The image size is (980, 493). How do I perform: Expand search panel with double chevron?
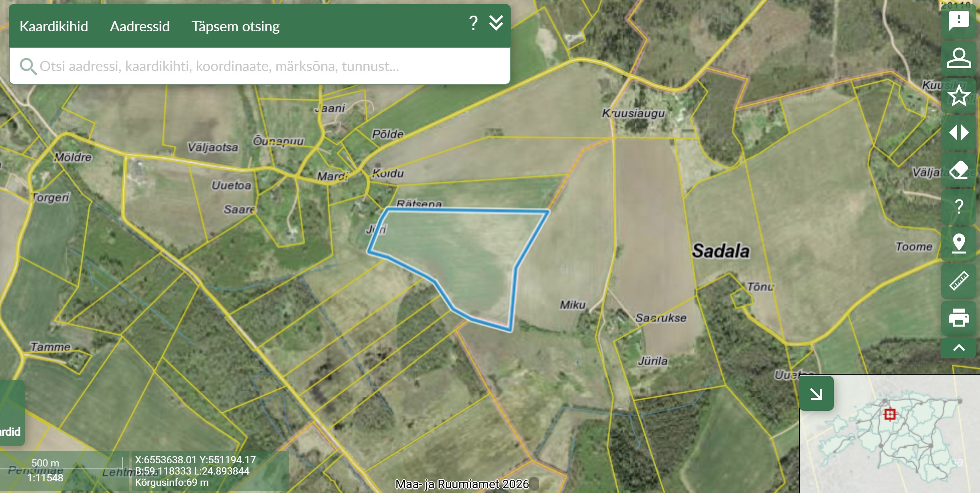tap(496, 23)
